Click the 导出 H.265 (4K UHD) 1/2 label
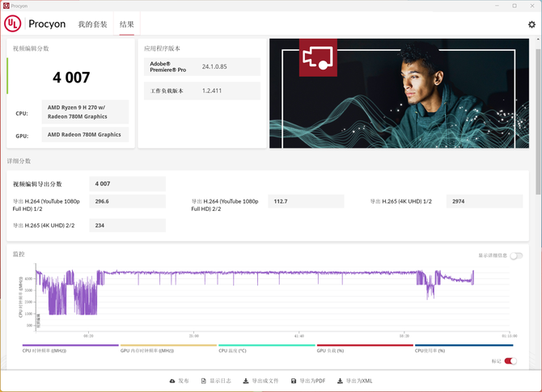Image resolution: width=542 pixels, height=392 pixels. (x=401, y=201)
